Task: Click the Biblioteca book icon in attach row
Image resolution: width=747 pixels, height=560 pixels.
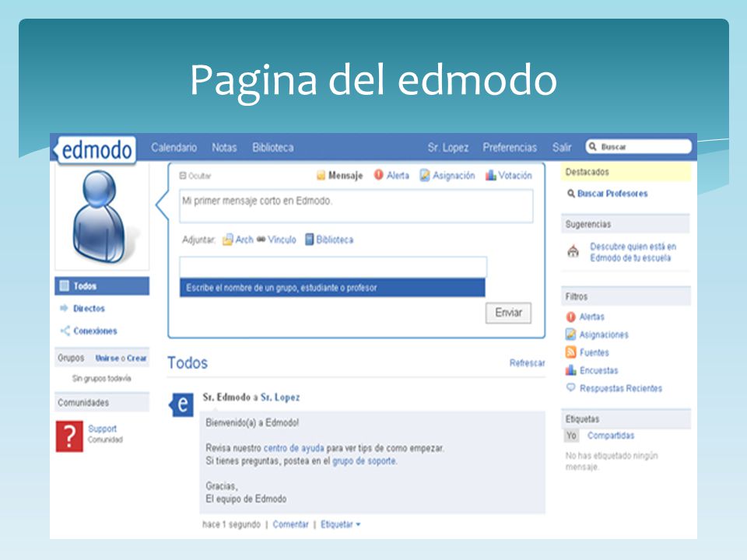Action: tap(310, 239)
